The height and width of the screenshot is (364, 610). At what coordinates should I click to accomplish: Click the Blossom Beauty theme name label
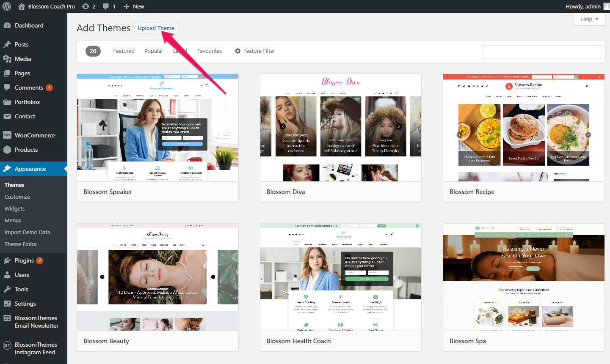[106, 341]
